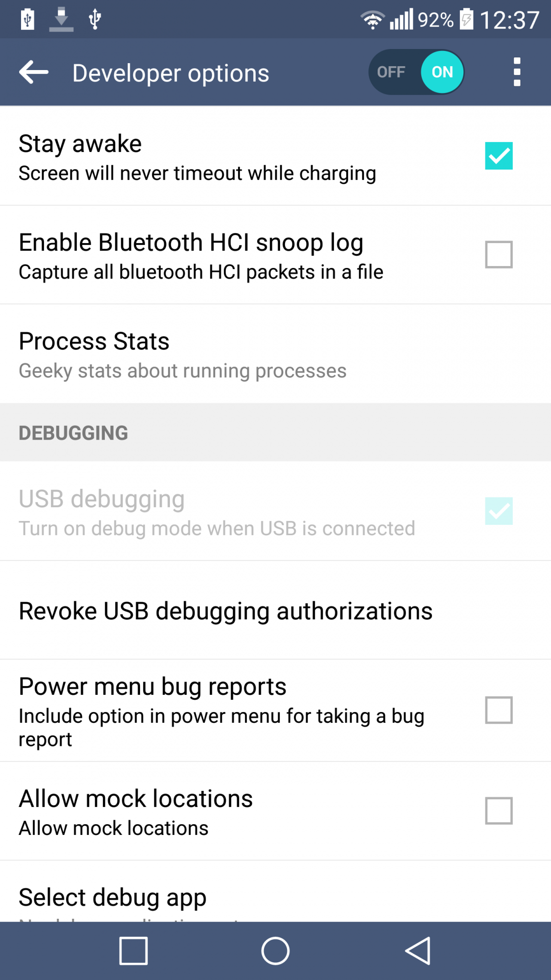Turn off the Developer options switch
551x980 pixels.
(416, 72)
